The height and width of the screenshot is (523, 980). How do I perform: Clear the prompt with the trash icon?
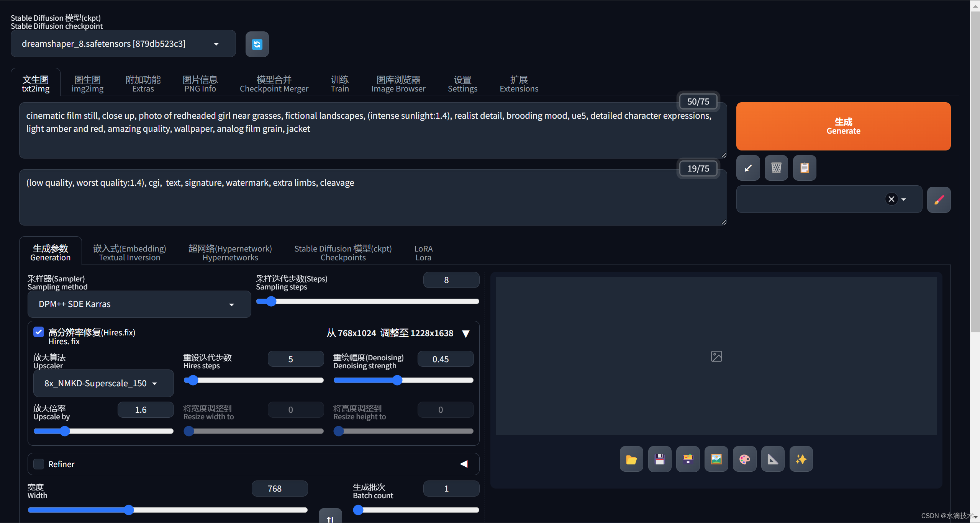tap(776, 168)
